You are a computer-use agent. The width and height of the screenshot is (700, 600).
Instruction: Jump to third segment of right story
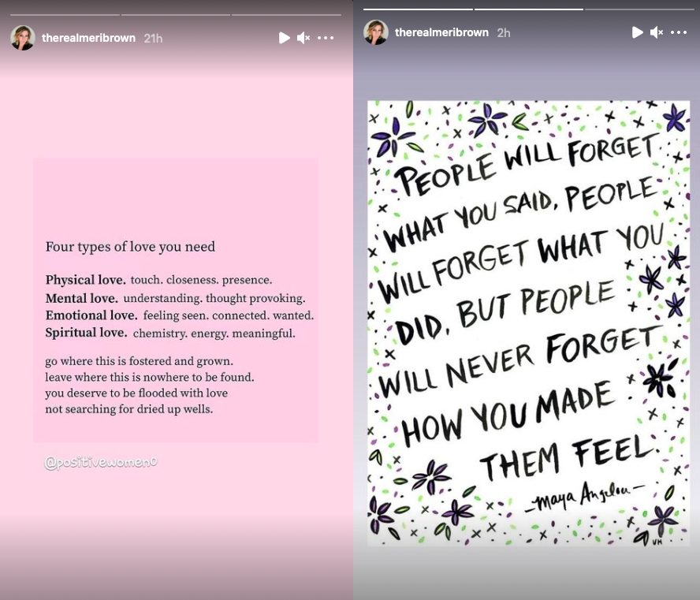[639, 9]
